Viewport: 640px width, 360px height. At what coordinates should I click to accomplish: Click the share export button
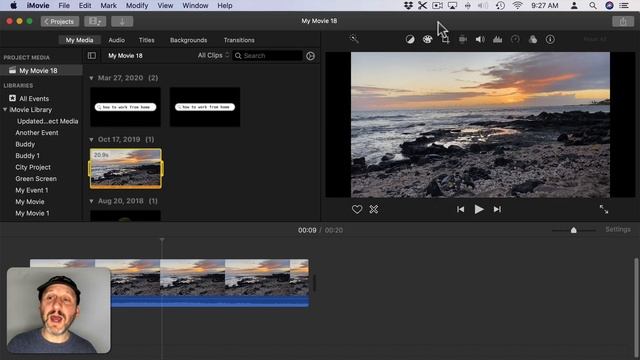(623, 21)
